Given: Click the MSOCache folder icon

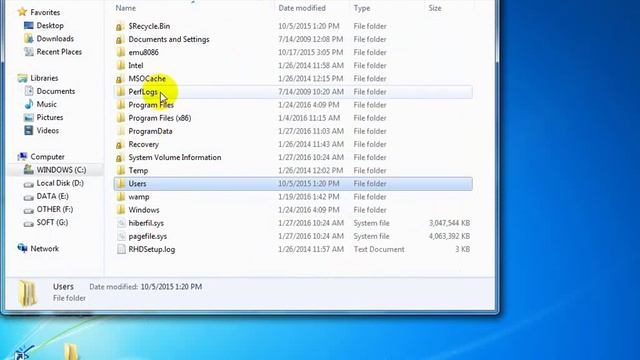Looking at the screenshot, I should 120,78.
